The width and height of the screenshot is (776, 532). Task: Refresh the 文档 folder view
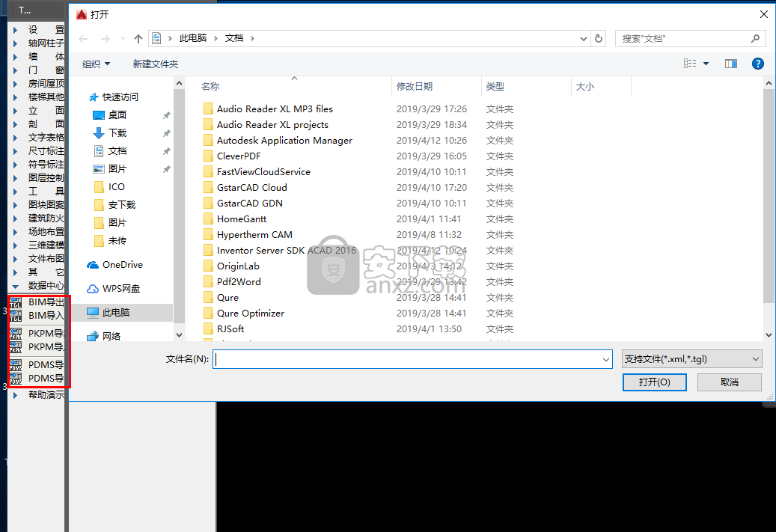[x=599, y=38]
